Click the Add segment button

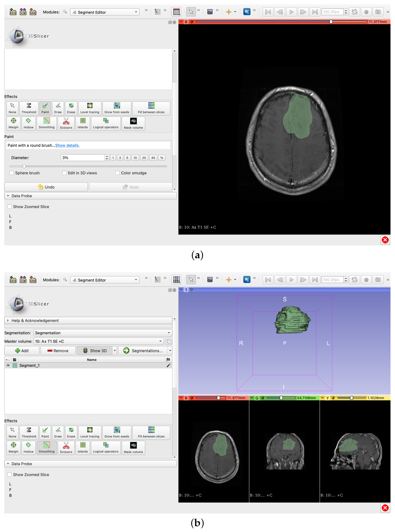point(22,350)
